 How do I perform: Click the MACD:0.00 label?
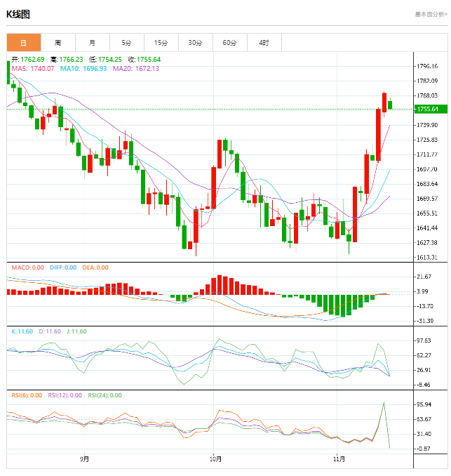point(27,267)
